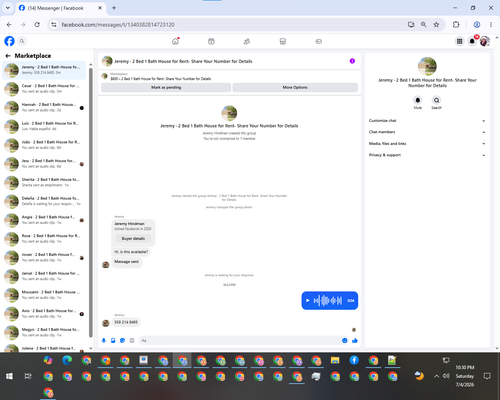Open Chrome extensions puzzle icon

[x=456, y=25]
